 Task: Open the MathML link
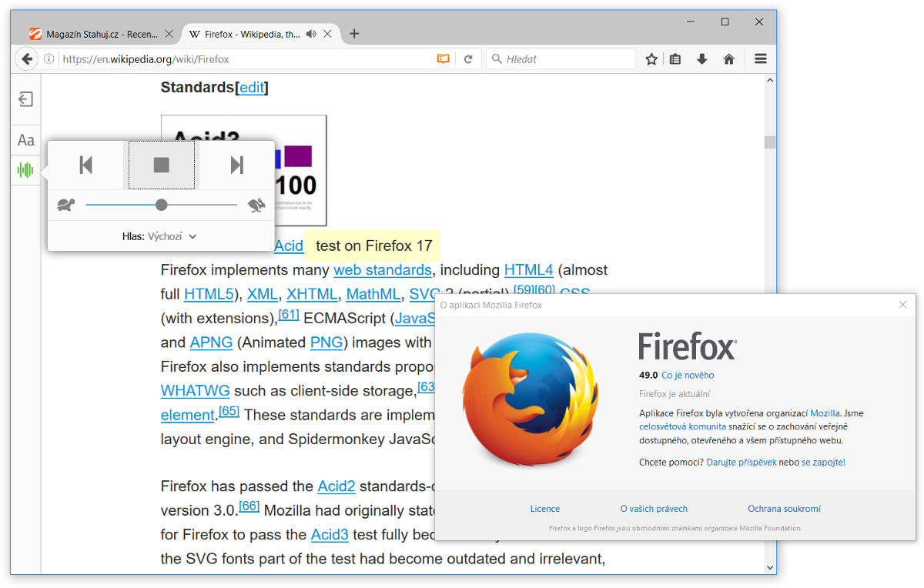pos(373,294)
